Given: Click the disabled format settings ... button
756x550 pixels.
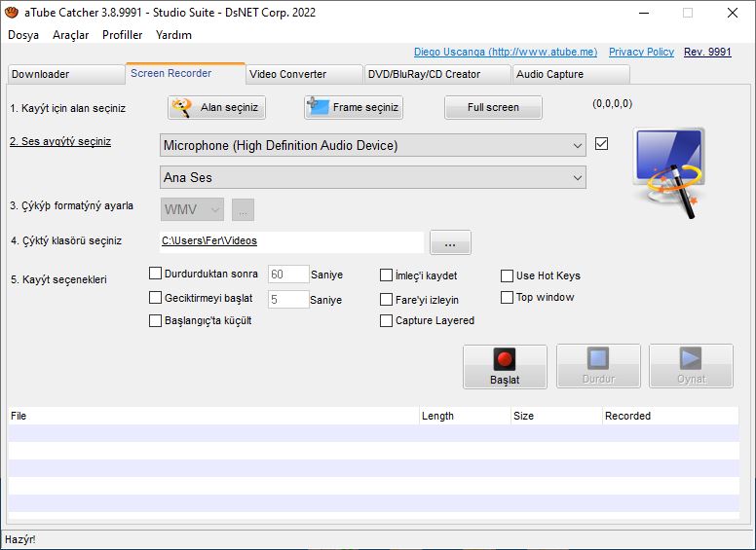Looking at the screenshot, I should click(243, 210).
